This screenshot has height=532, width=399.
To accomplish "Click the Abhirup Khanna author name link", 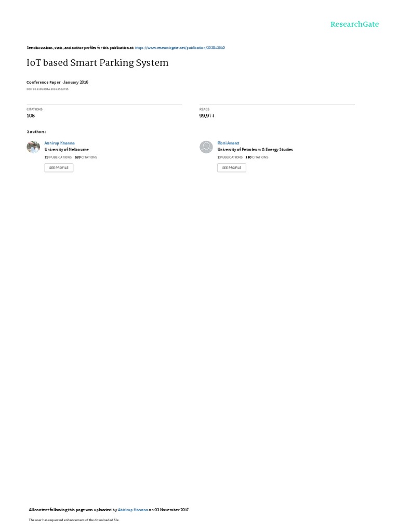I will pyautogui.click(x=59, y=143).
